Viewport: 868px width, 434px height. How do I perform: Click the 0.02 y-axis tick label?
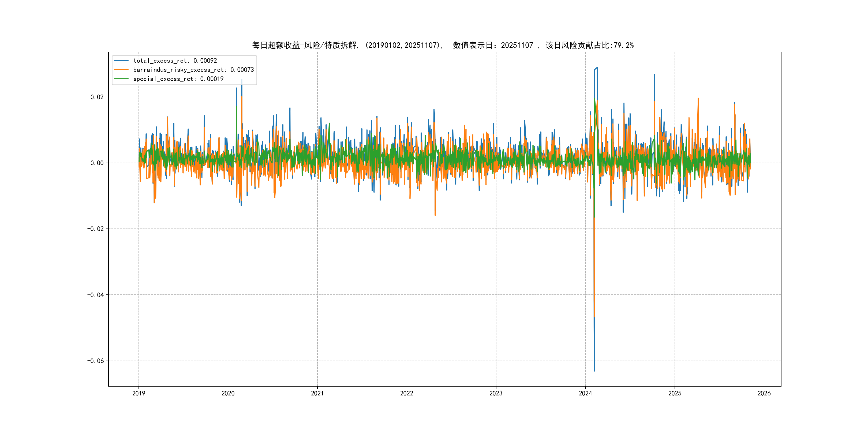tap(97, 97)
